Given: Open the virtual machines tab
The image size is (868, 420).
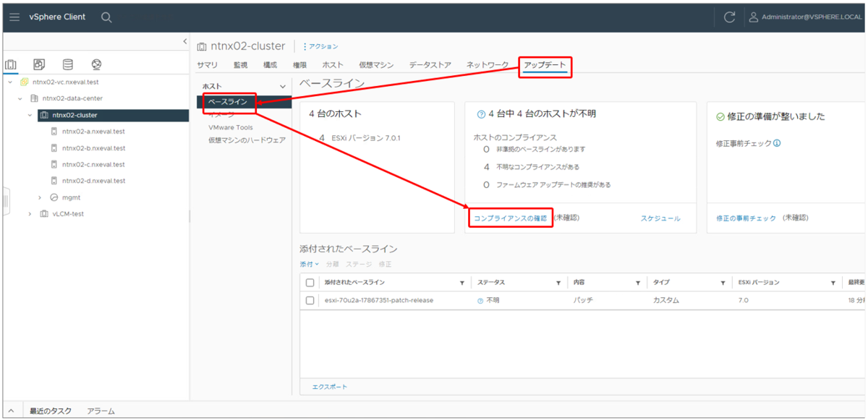Looking at the screenshot, I should click(x=376, y=65).
